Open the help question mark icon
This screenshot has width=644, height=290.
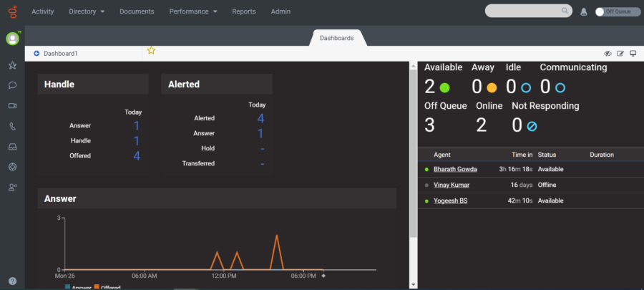pyautogui.click(x=12, y=281)
